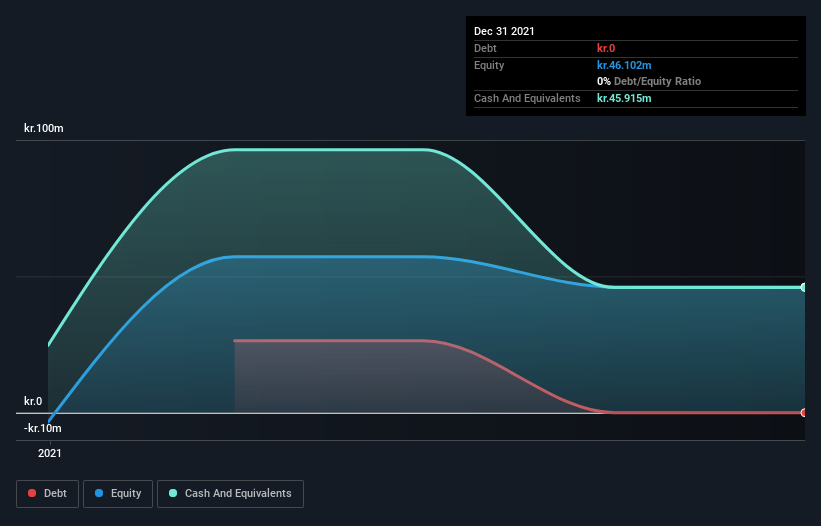The image size is (821, 526).
Task: Select the red Debt endpoint marker
Action: click(x=804, y=412)
